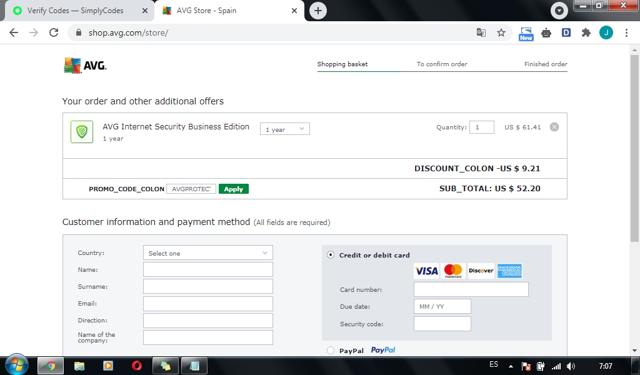The height and width of the screenshot is (375, 640).
Task: Open the 1 year subscription dropdown
Action: click(285, 129)
